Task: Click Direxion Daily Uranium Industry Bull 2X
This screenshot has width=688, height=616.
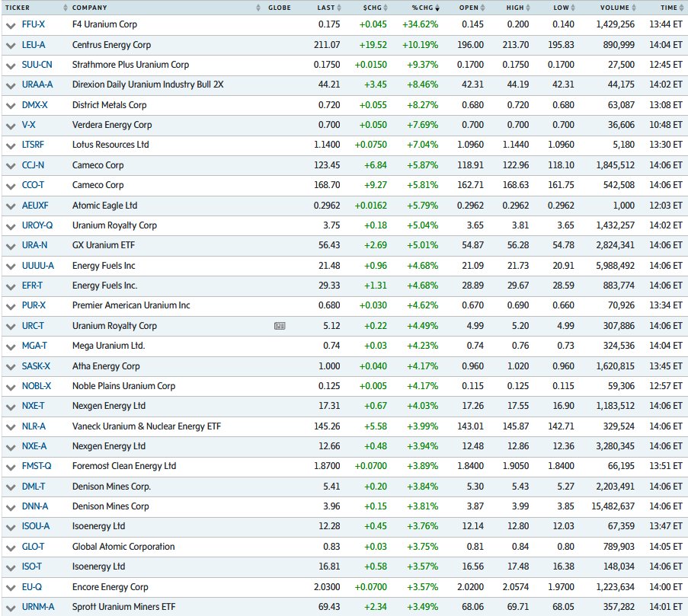Action: (x=148, y=85)
